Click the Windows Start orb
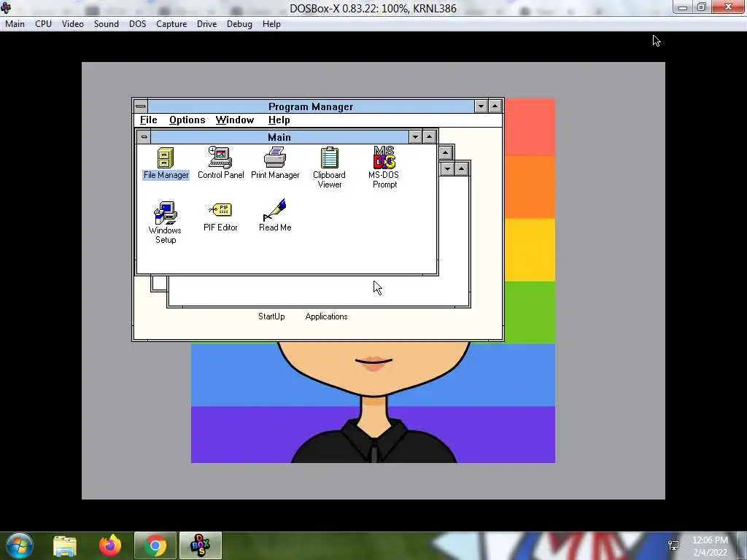Image resolution: width=747 pixels, height=560 pixels. click(x=20, y=545)
